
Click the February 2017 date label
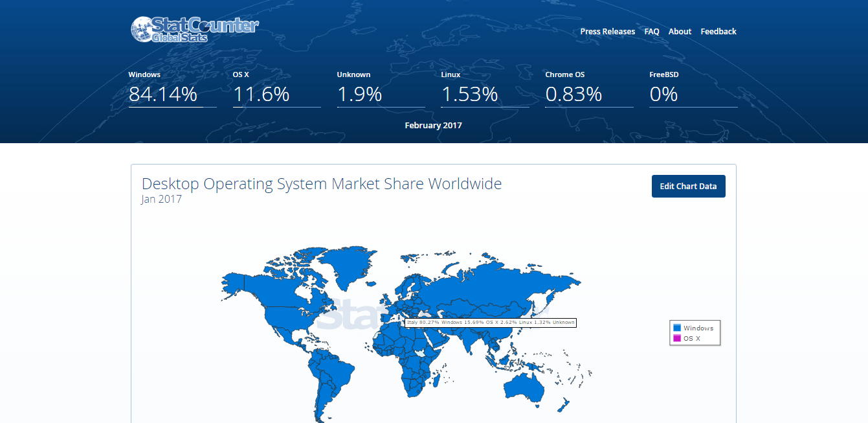tap(434, 125)
